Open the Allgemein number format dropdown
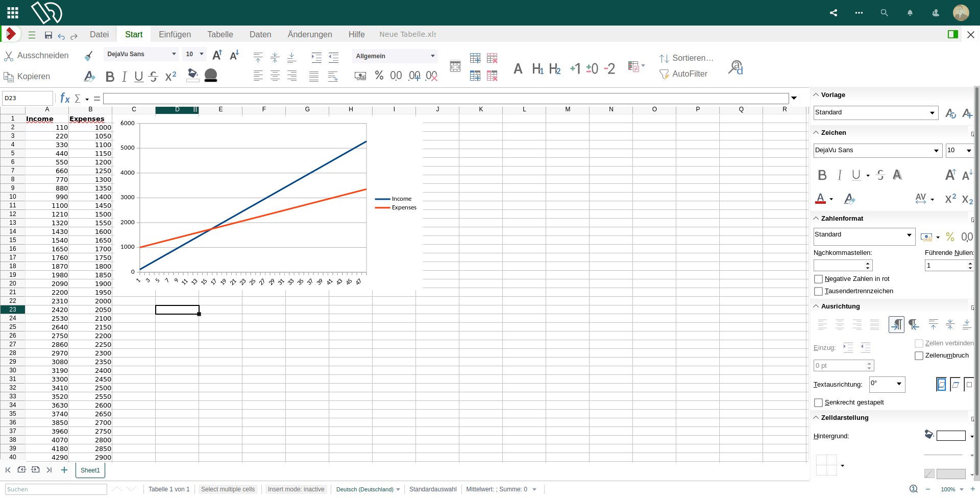The height and width of the screenshot is (498, 980). click(x=395, y=56)
